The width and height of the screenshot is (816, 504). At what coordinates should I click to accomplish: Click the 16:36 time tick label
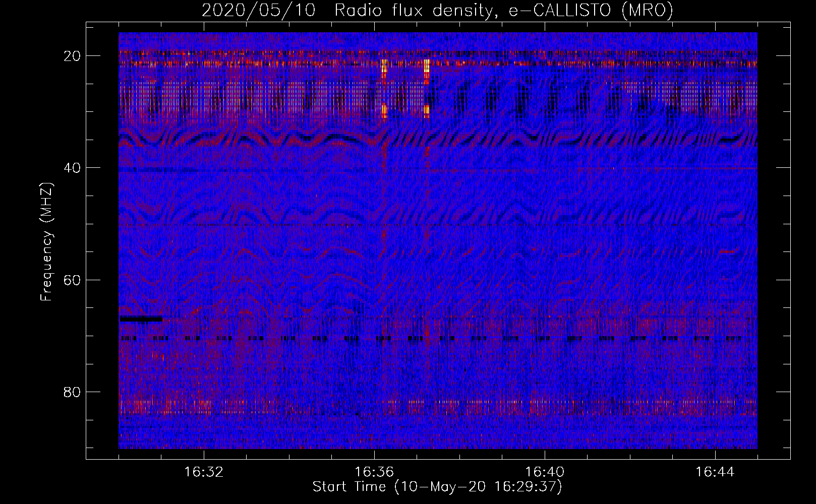pyautogui.click(x=374, y=472)
